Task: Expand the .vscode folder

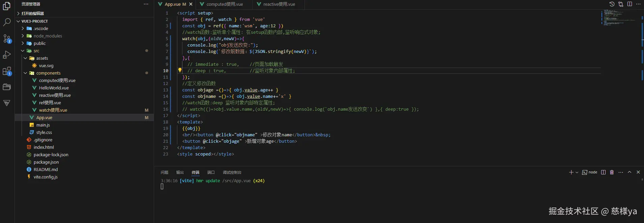Action: pos(84,29)
